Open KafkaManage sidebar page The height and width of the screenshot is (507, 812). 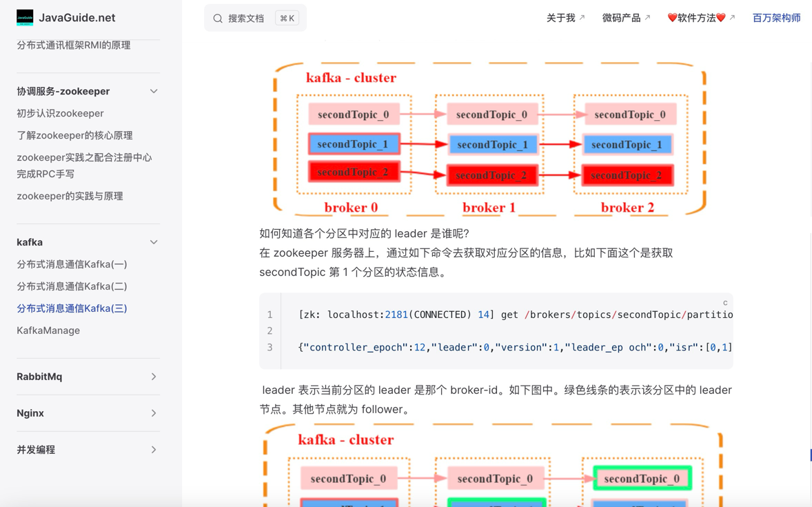(x=48, y=330)
